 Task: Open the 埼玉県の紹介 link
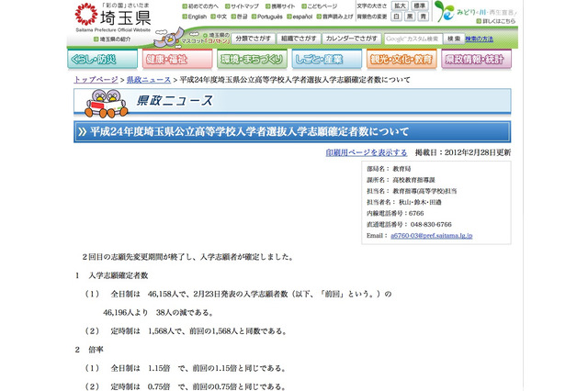tap(112, 39)
